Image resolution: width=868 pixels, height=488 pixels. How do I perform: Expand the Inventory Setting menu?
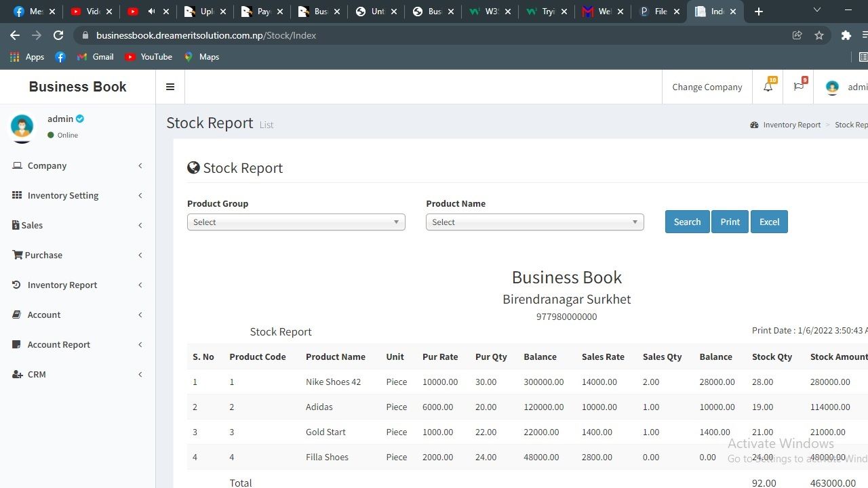point(63,195)
